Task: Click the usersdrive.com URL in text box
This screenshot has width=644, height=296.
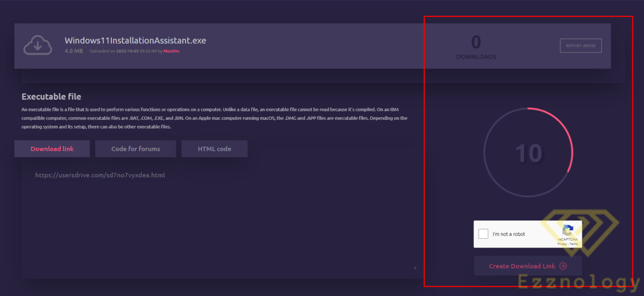Action: (x=100, y=175)
